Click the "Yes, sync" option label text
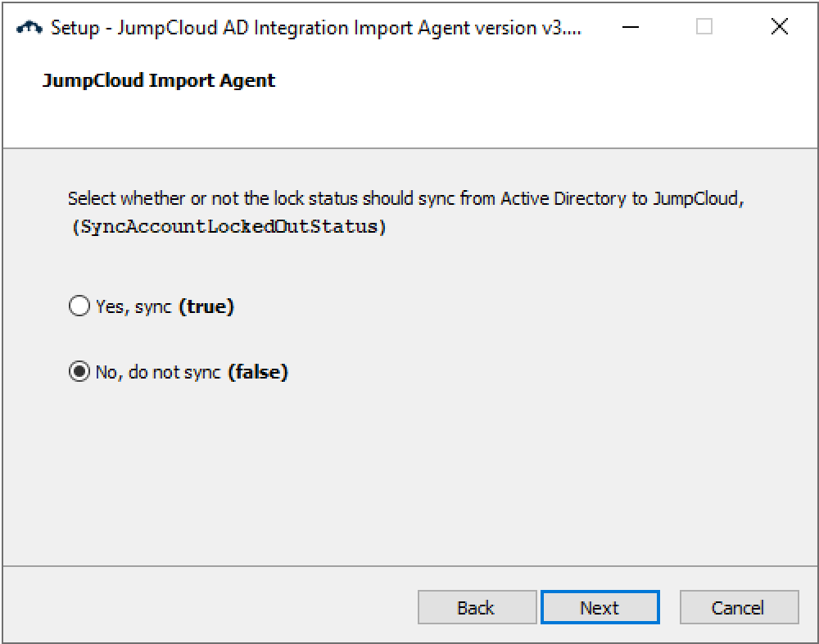 133,307
